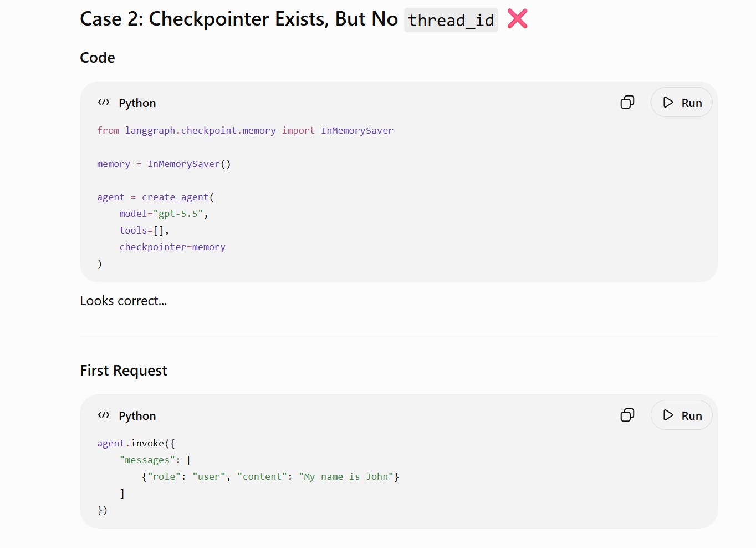This screenshot has width=756, height=548.
Task: Run the First Request code block
Action: point(681,415)
